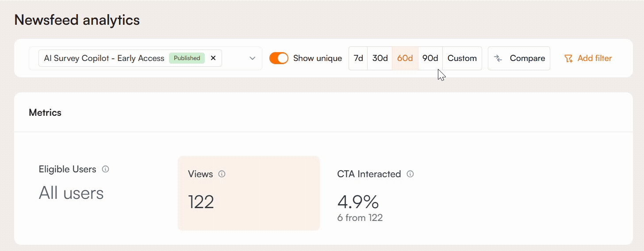Click the Add filter link text
644x251 pixels.
(594, 58)
